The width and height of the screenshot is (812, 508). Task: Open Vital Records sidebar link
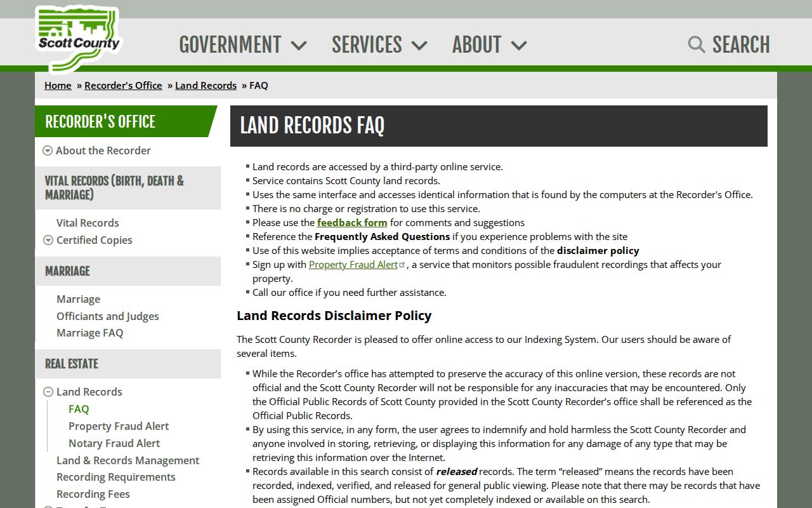88,223
